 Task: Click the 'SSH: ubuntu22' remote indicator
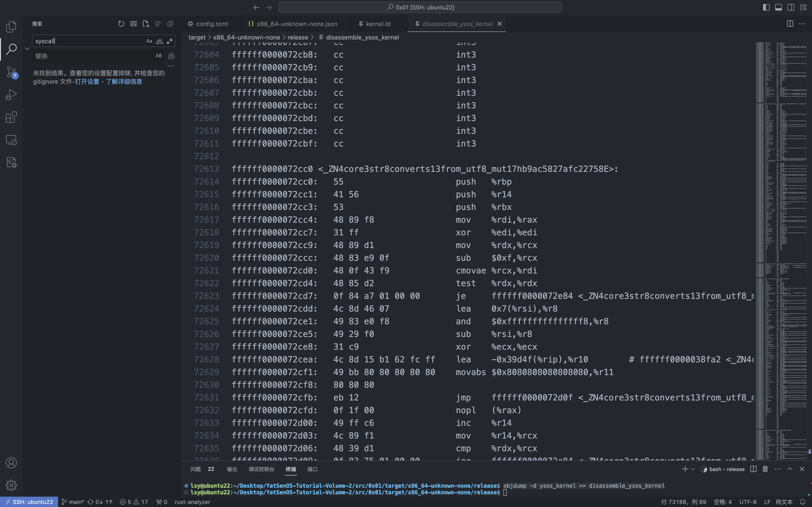(29, 502)
